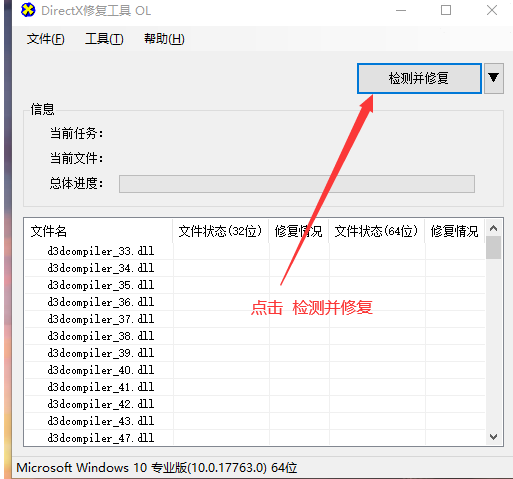Minimize the DirectX修复工具 window
Image resolution: width=513 pixels, height=479 pixels.
pyautogui.click(x=401, y=10)
